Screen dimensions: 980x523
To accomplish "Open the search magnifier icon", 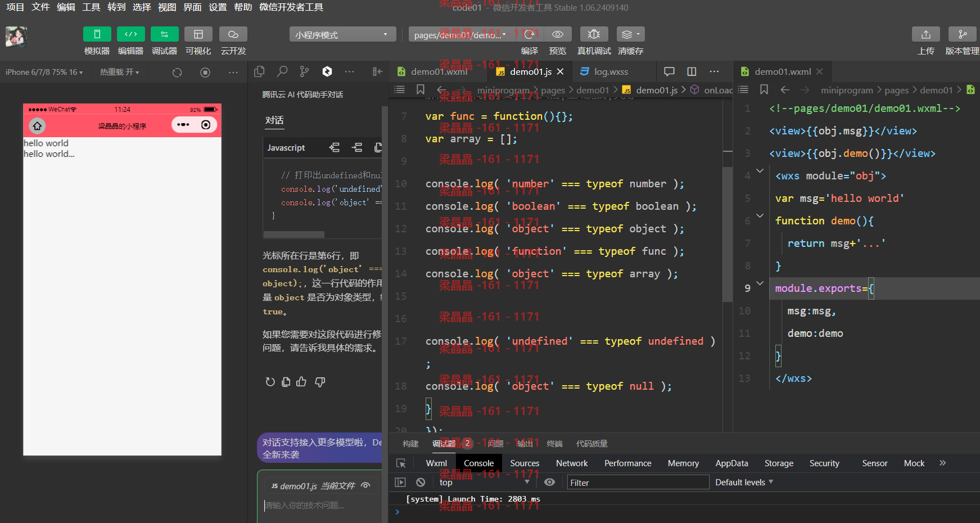I will [x=282, y=71].
